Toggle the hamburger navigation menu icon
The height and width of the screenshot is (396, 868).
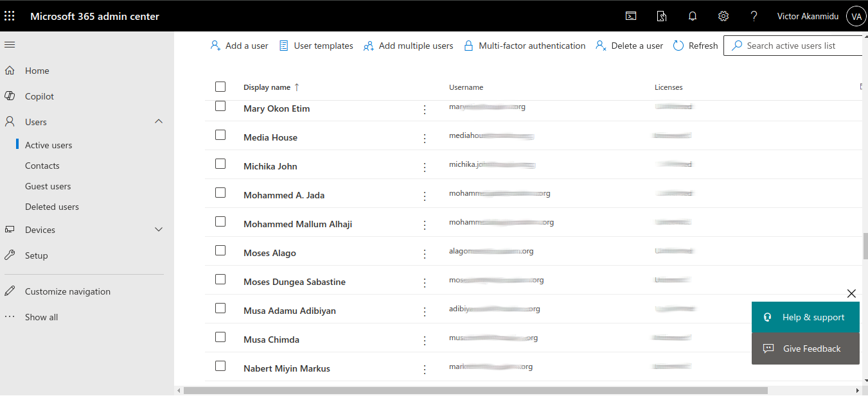tap(10, 44)
